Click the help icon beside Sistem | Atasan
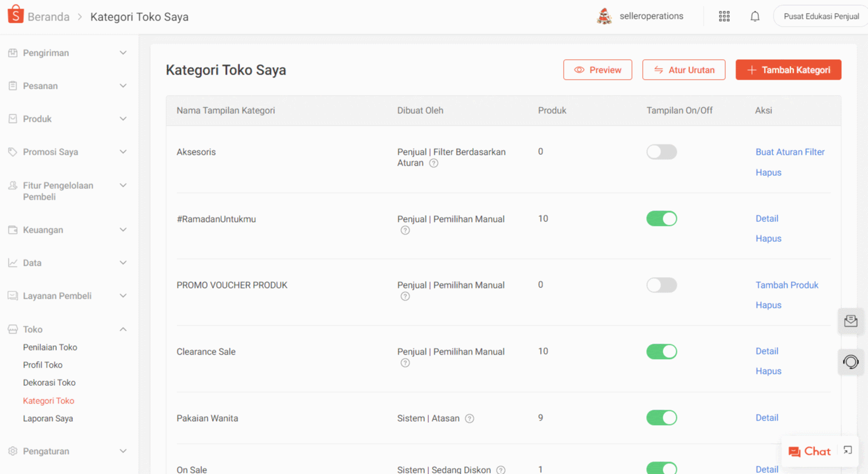The height and width of the screenshot is (474, 868). tap(469, 418)
